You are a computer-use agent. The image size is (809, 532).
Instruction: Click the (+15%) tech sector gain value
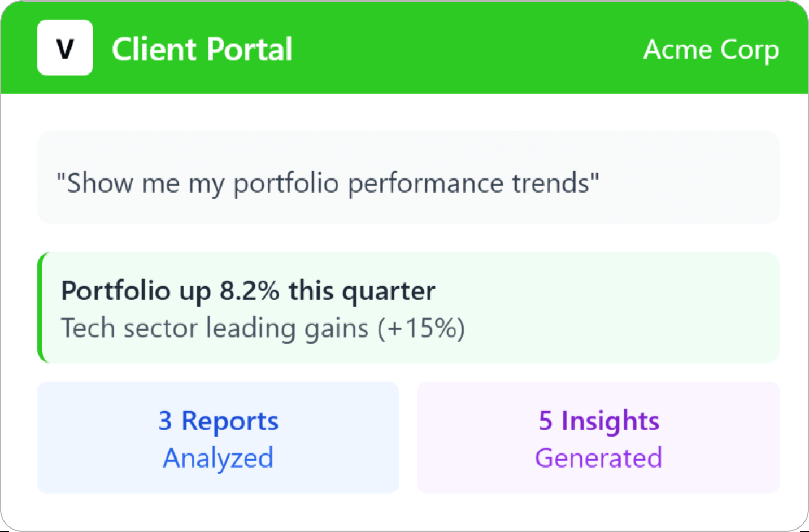coord(421,328)
